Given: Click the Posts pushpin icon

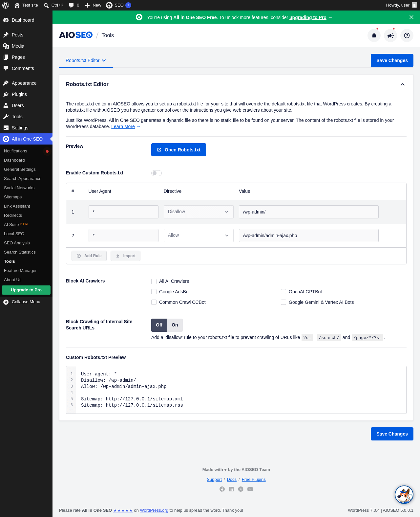Looking at the screenshot, I should tap(6, 35).
